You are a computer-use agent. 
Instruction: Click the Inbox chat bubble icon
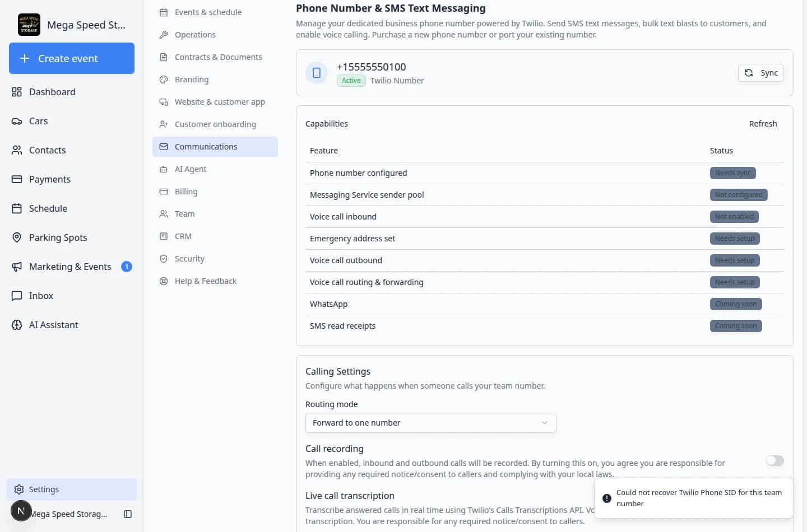(17, 296)
